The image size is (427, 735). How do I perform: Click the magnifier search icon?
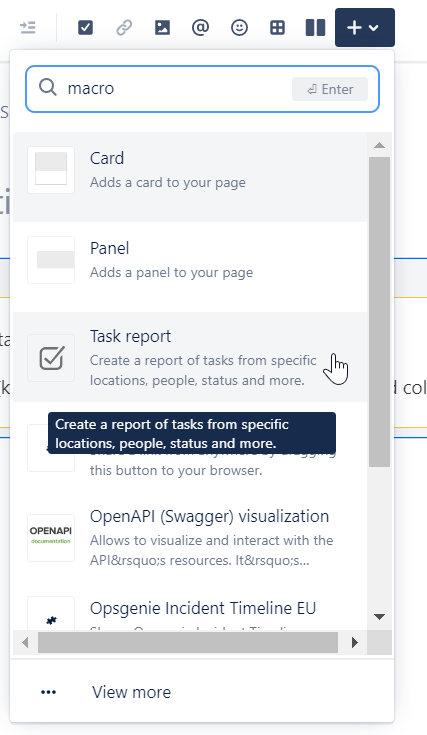47,87
